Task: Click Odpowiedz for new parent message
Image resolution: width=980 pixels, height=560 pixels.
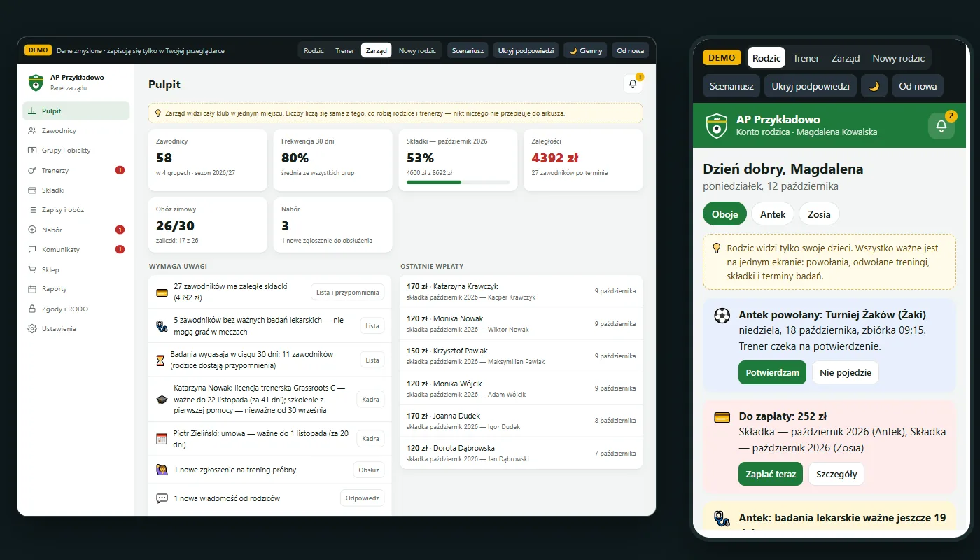Action: coord(363,498)
